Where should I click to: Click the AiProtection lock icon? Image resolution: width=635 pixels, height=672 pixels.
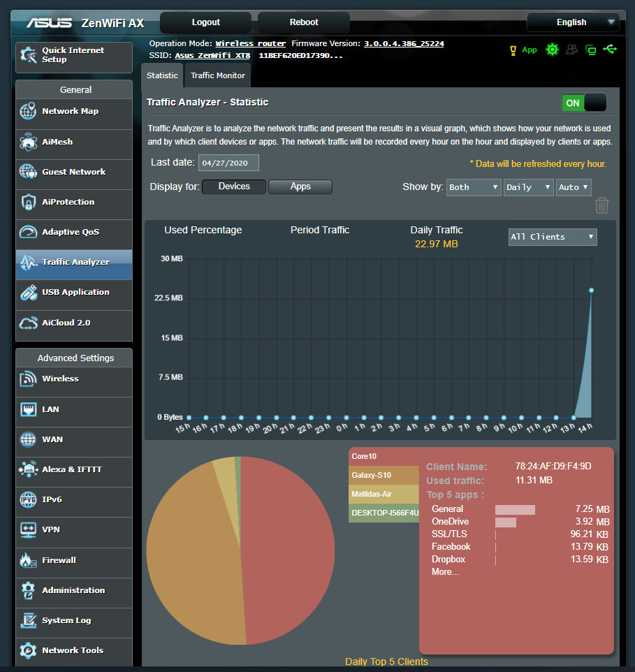[x=28, y=202]
